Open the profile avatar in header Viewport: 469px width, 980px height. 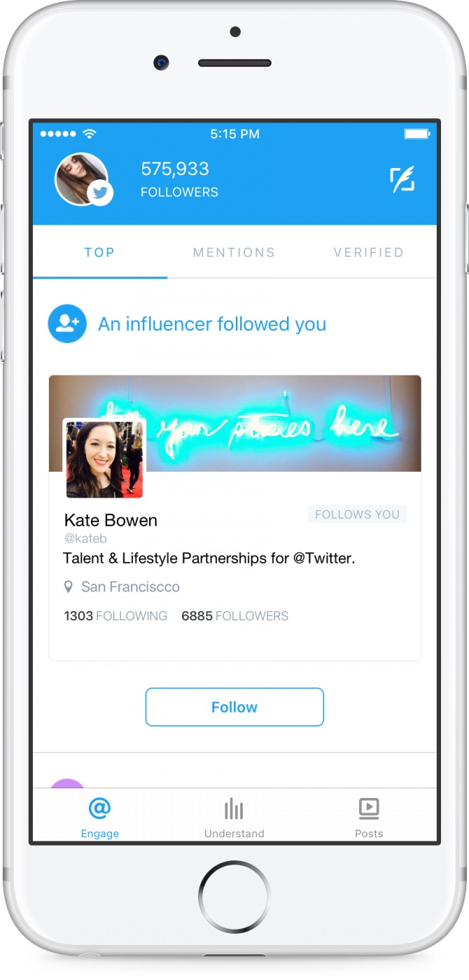pyautogui.click(x=81, y=179)
